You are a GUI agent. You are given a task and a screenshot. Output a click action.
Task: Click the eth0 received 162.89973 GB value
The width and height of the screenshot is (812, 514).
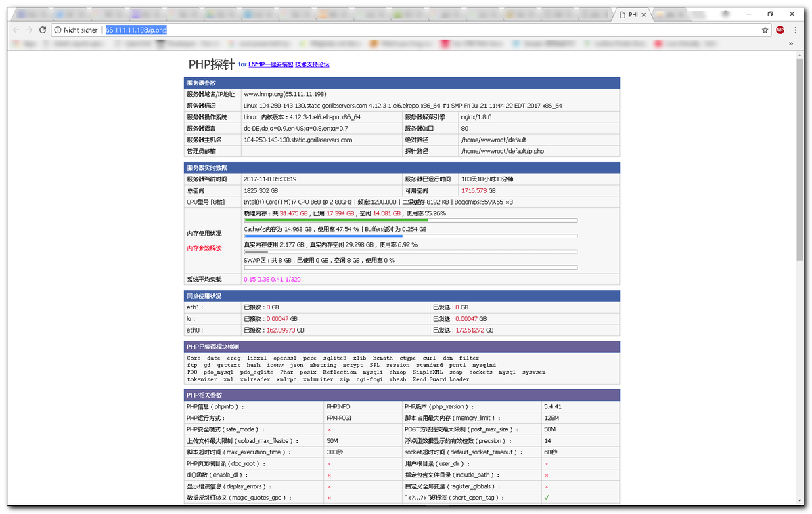pyautogui.click(x=285, y=330)
